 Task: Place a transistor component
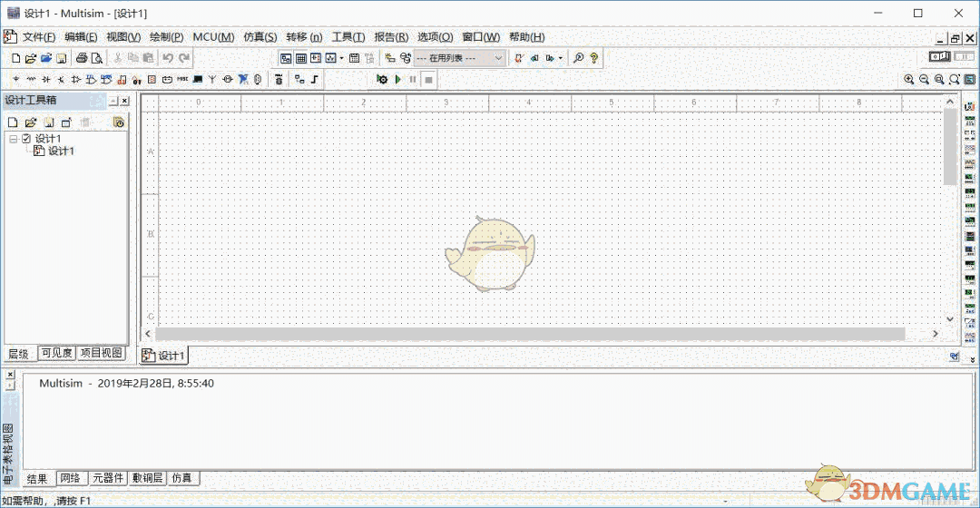pos(61,79)
